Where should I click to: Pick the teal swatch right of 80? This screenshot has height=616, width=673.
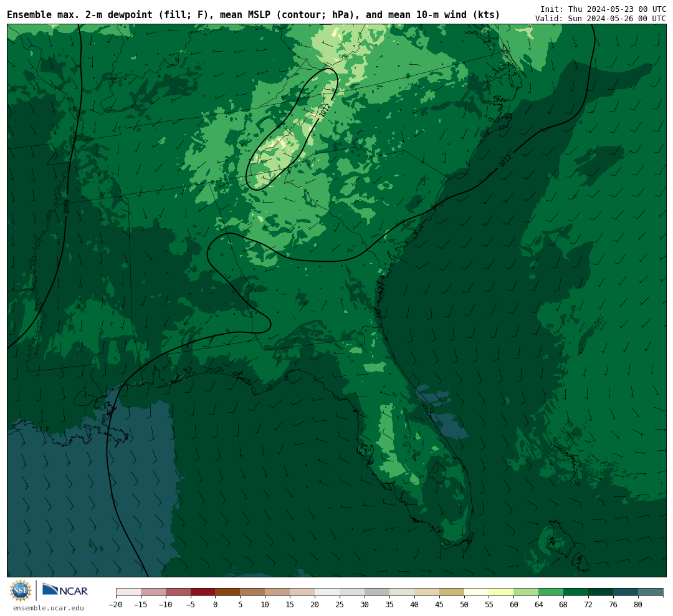point(651,592)
